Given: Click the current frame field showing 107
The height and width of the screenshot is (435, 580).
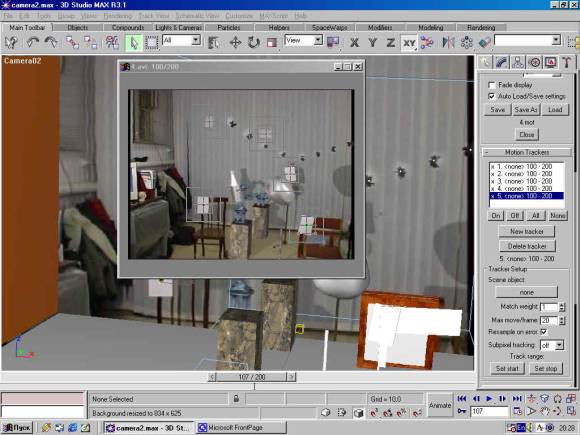Looking at the screenshot, I should [x=489, y=411].
